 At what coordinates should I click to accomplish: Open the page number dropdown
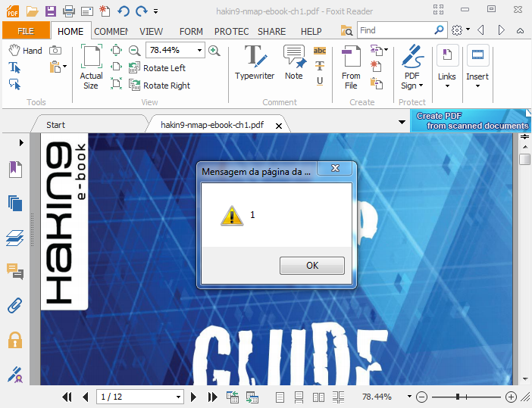point(178,397)
